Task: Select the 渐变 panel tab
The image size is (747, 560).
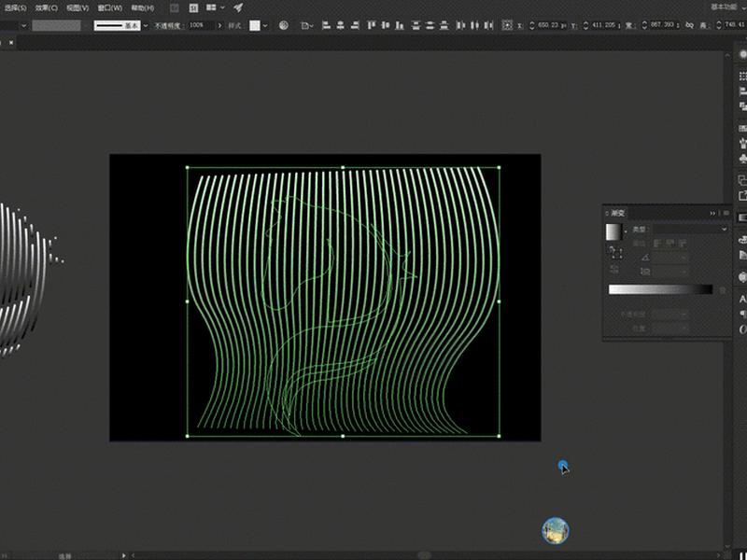Action: pyautogui.click(x=617, y=214)
